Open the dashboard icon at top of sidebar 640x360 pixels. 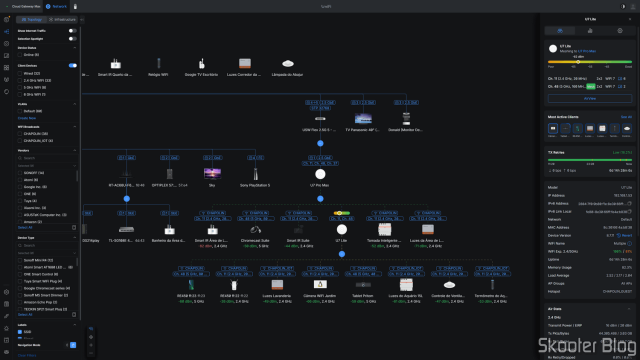pyautogui.click(x=7, y=19)
